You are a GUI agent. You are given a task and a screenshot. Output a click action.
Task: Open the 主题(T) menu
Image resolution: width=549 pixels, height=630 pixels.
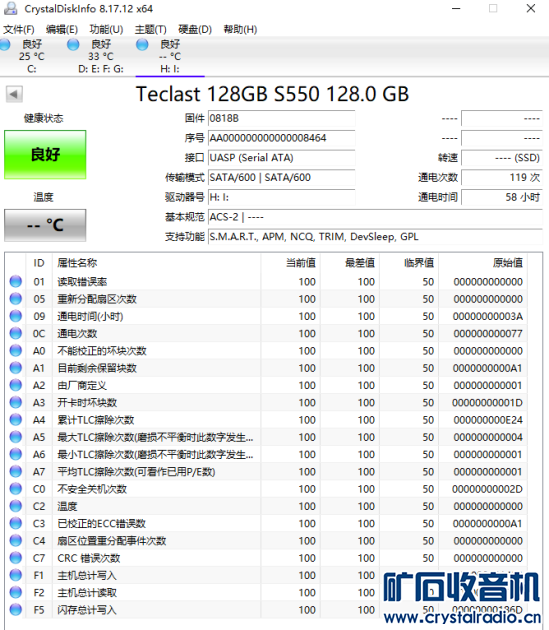[x=150, y=29]
